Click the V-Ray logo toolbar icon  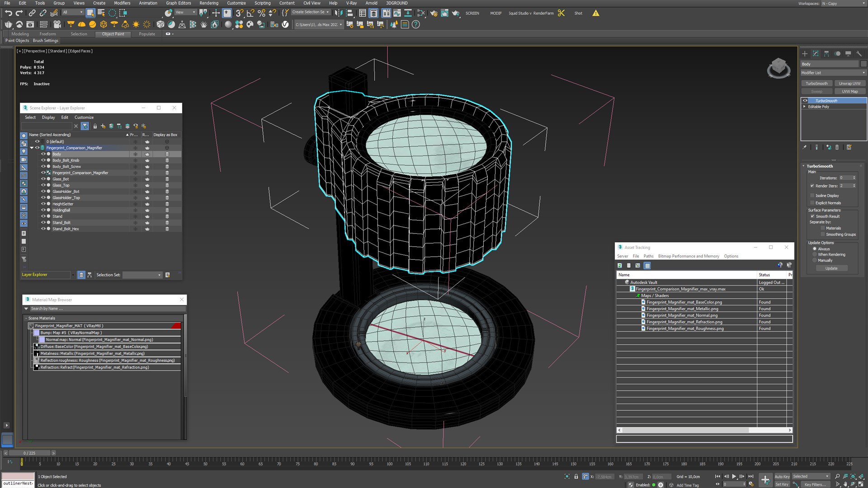pyautogui.click(x=285, y=24)
